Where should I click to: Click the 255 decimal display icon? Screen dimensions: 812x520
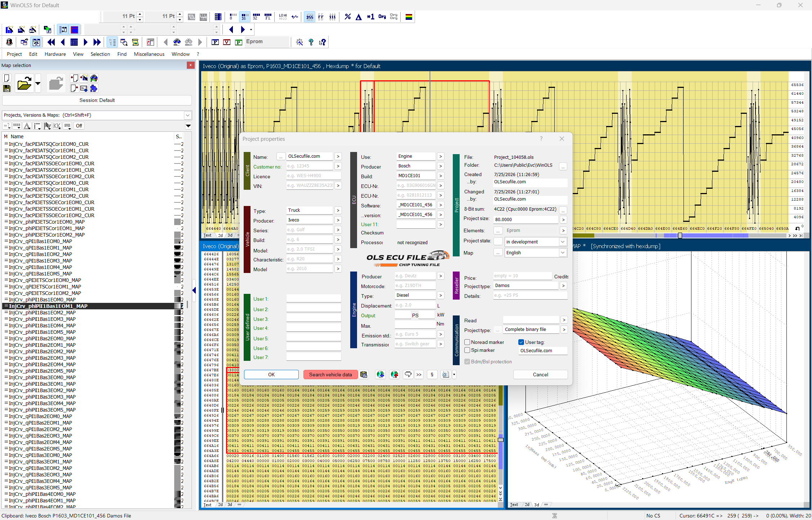click(310, 17)
